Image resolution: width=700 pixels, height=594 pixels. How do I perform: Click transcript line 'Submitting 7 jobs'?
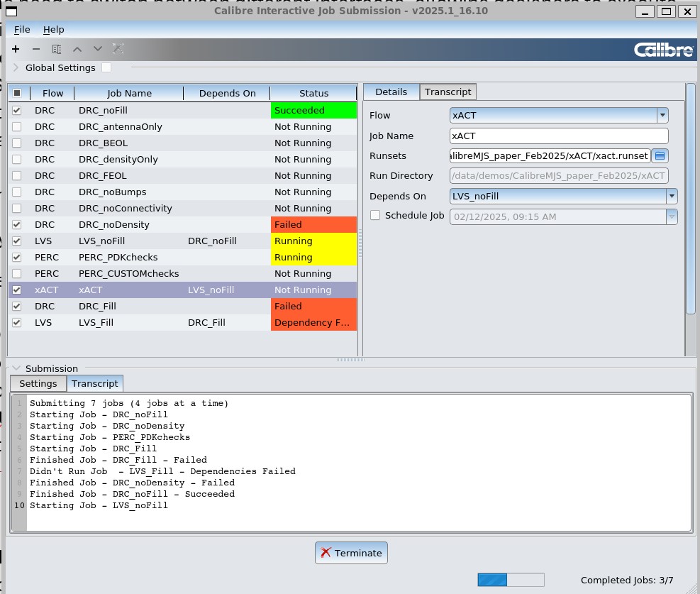[129, 403]
